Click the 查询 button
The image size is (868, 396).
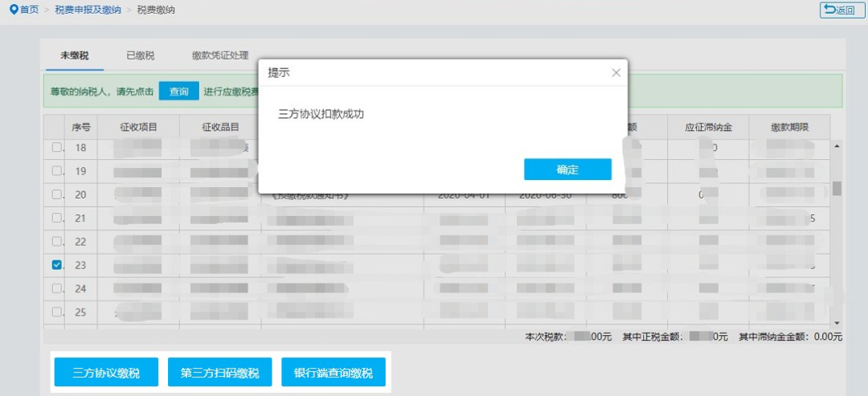coord(178,92)
